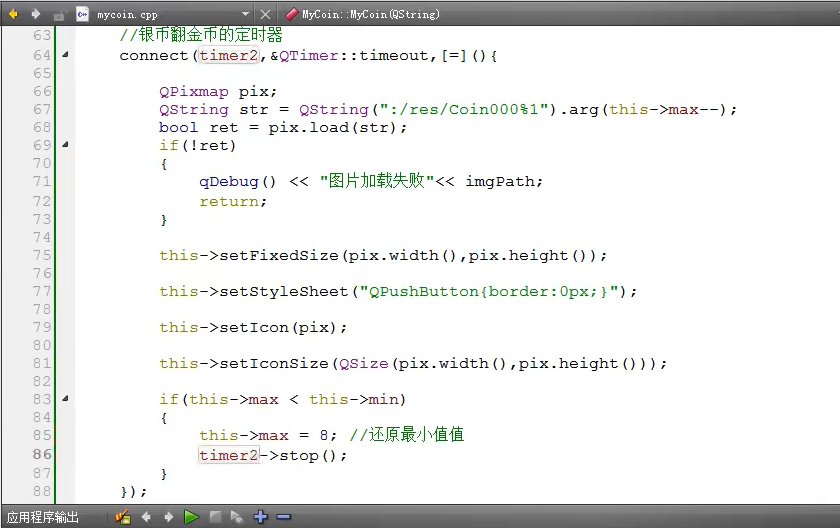Expand open documents dropdown arrow

click(x=245, y=14)
